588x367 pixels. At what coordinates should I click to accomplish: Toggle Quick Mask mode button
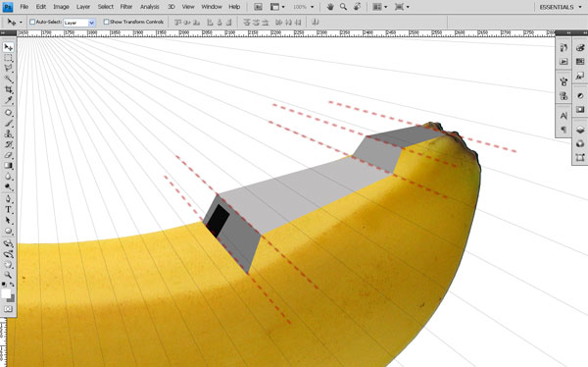tap(8, 309)
